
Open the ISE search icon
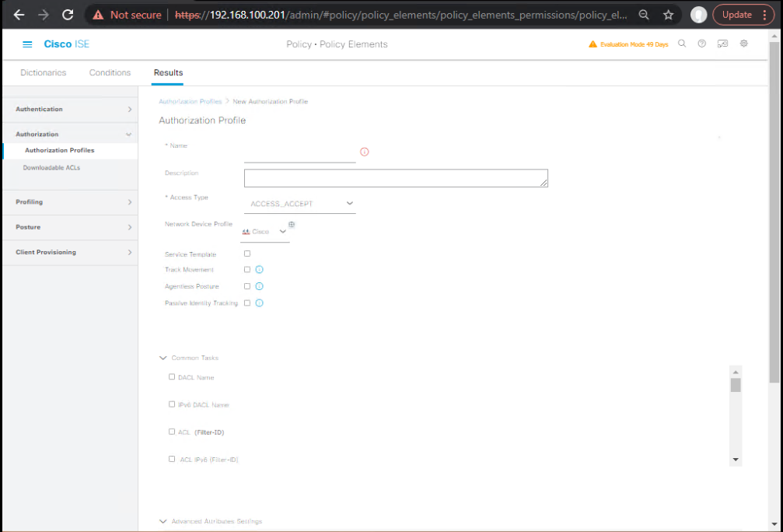(x=682, y=44)
